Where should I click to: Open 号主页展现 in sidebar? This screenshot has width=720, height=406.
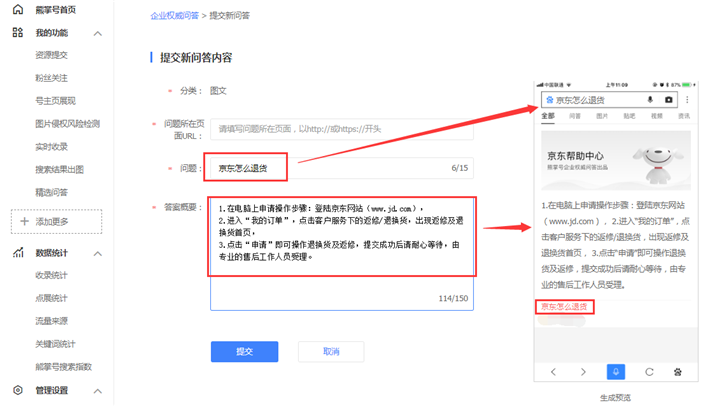point(56,101)
